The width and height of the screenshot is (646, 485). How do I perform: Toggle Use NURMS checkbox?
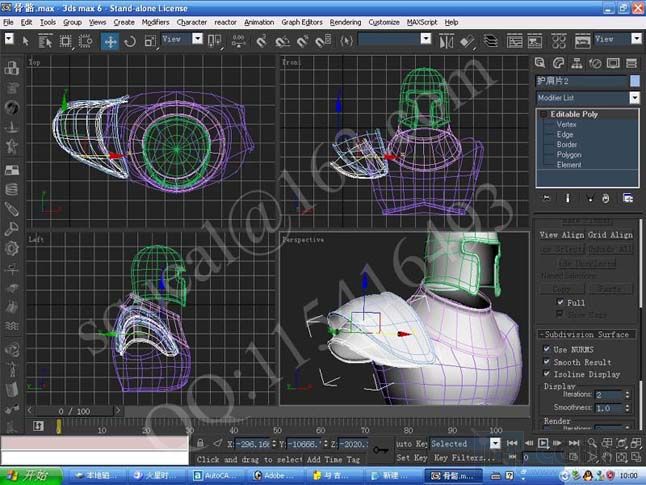click(x=547, y=349)
